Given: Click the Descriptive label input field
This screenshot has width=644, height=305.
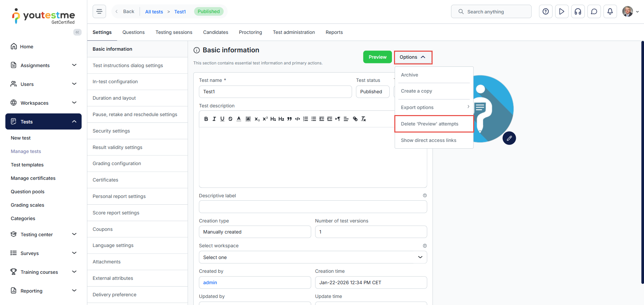Looking at the screenshot, I should [312, 207].
